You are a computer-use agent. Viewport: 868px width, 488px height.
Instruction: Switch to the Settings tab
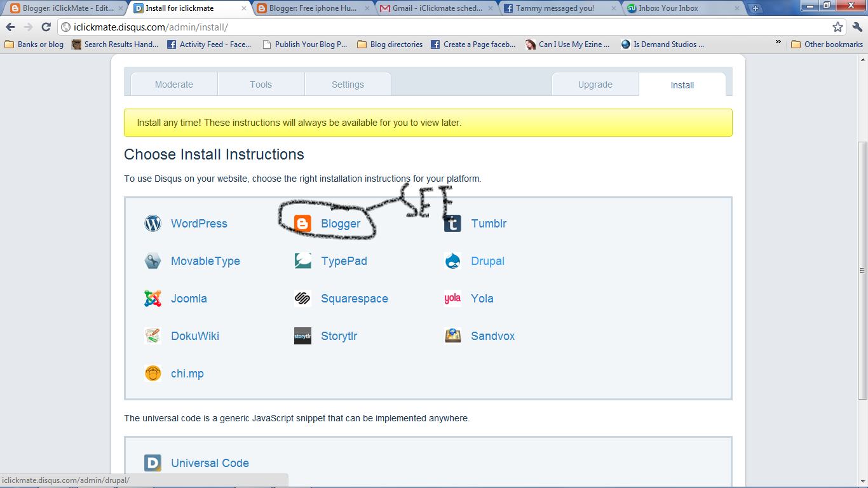pyautogui.click(x=348, y=85)
